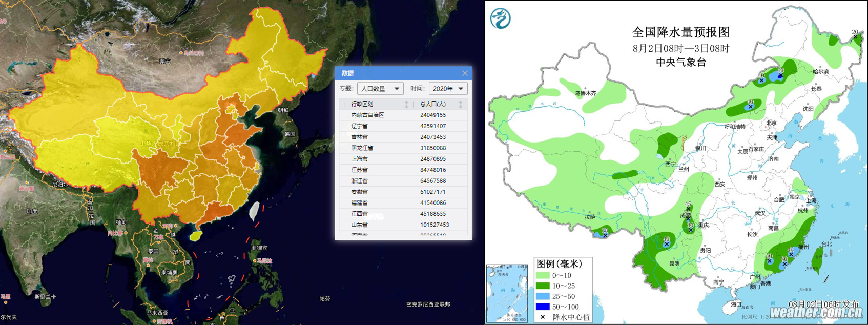Viewport: 868px width, 325px height.
Task: Select the 内蒙古自治区 table row
Action: tap(403, 115)
